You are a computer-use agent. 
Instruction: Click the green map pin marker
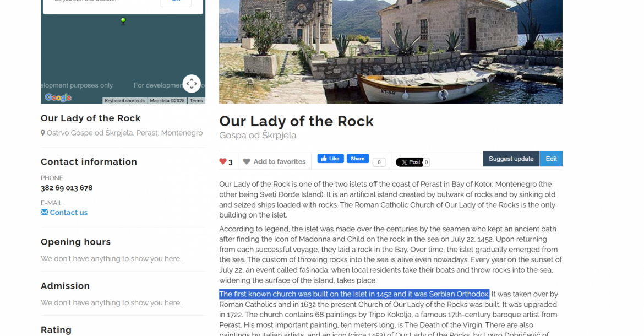pos(123,20)
